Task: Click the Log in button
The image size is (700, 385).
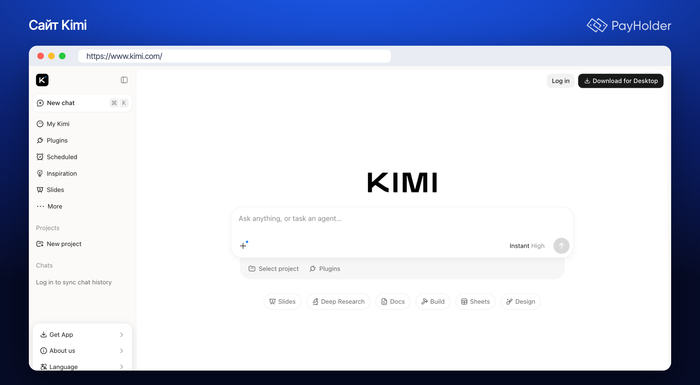Action: pos(561,81)
